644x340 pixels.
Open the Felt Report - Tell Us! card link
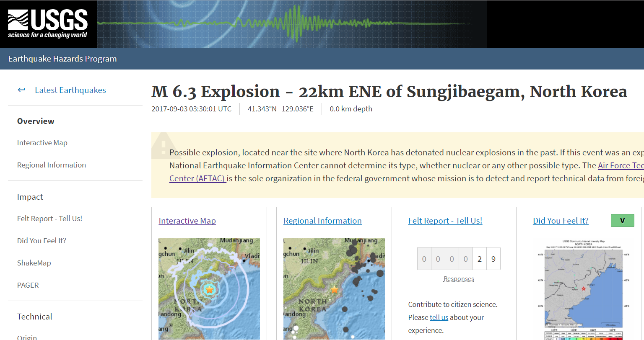point(445,221)
